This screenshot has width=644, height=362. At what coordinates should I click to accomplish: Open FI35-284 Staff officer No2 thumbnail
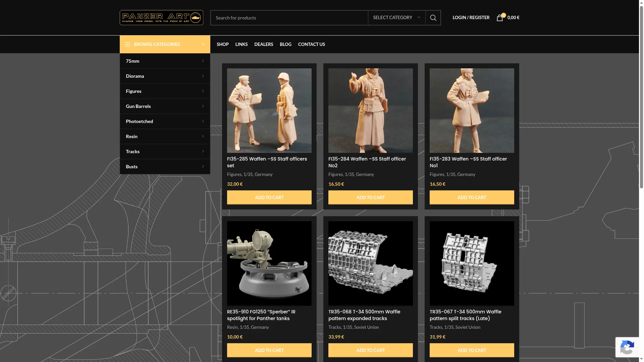pyautogui.click(x=371, y=111)
